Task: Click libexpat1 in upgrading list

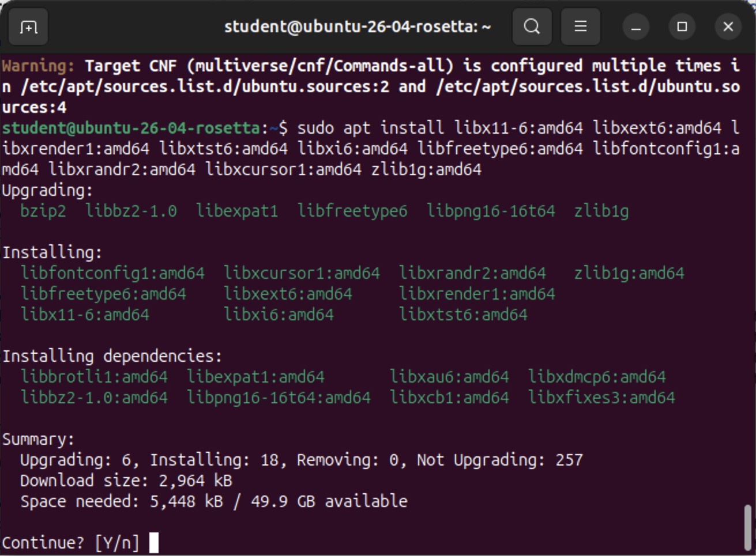Action: coord(237,211)
